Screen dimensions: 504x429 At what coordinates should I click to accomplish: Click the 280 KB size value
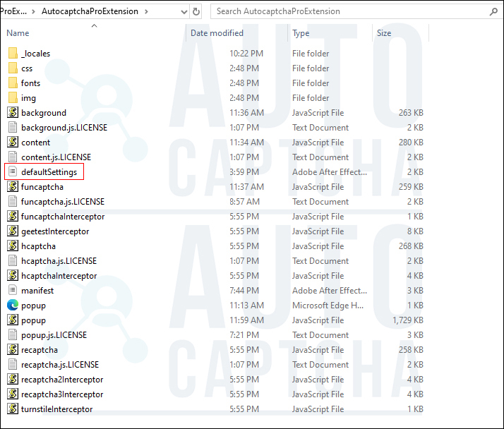click(411, 143)
